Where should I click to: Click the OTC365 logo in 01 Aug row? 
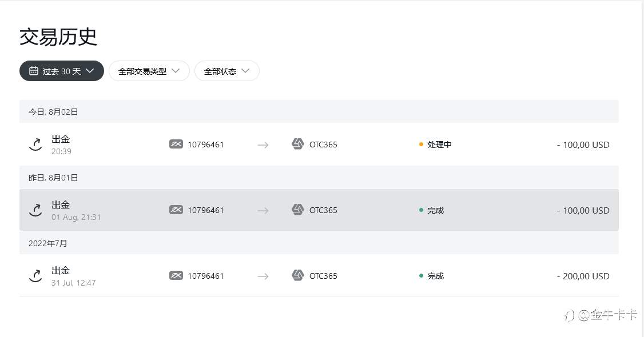coord(298,210)
